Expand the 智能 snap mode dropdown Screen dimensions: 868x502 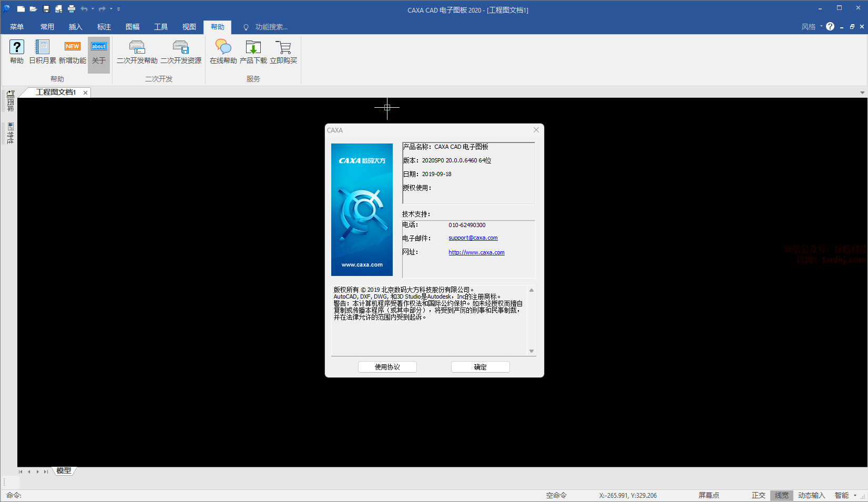(855, 495)
